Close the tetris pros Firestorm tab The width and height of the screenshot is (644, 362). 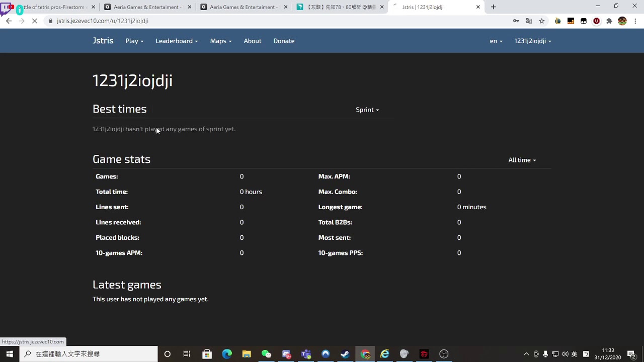[x=93, y=7]
